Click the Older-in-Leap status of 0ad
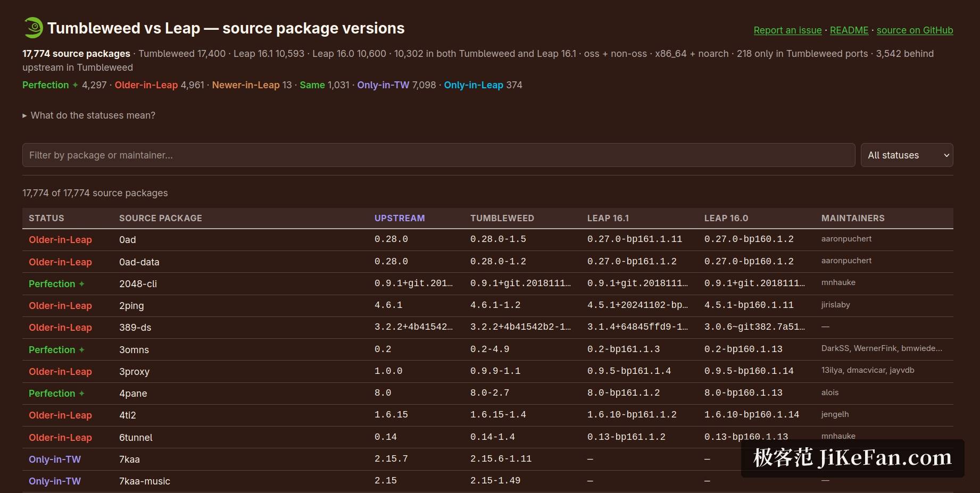 (60, 240)
